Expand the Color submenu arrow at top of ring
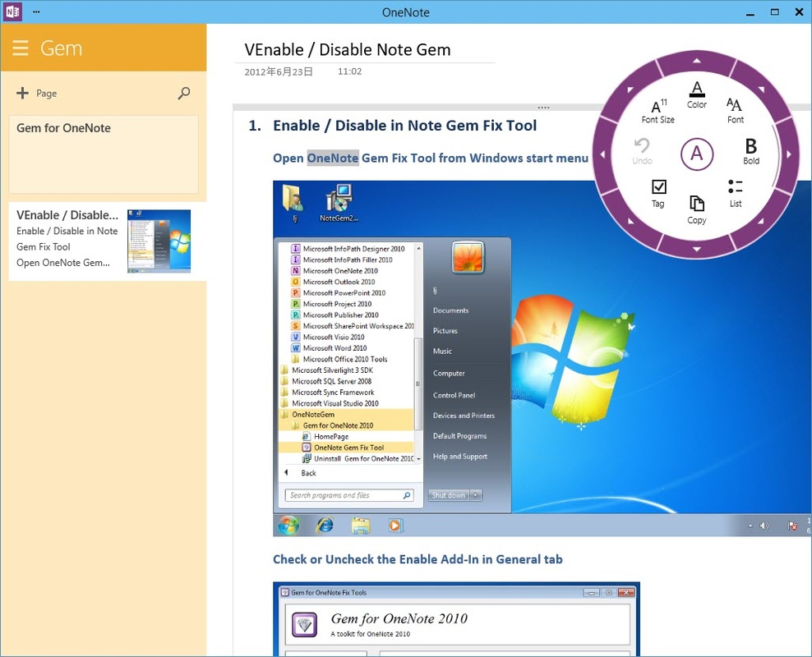The height and width of the screenshot is (657, 812). [697, 61]
